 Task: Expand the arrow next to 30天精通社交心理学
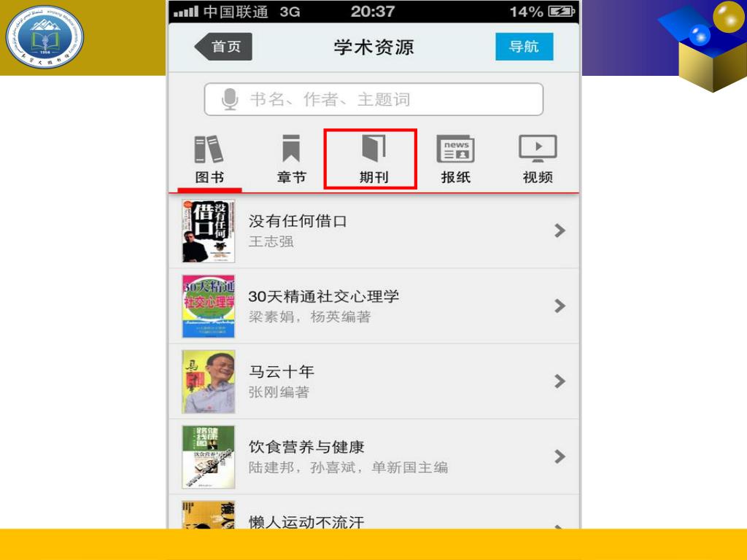560,306
